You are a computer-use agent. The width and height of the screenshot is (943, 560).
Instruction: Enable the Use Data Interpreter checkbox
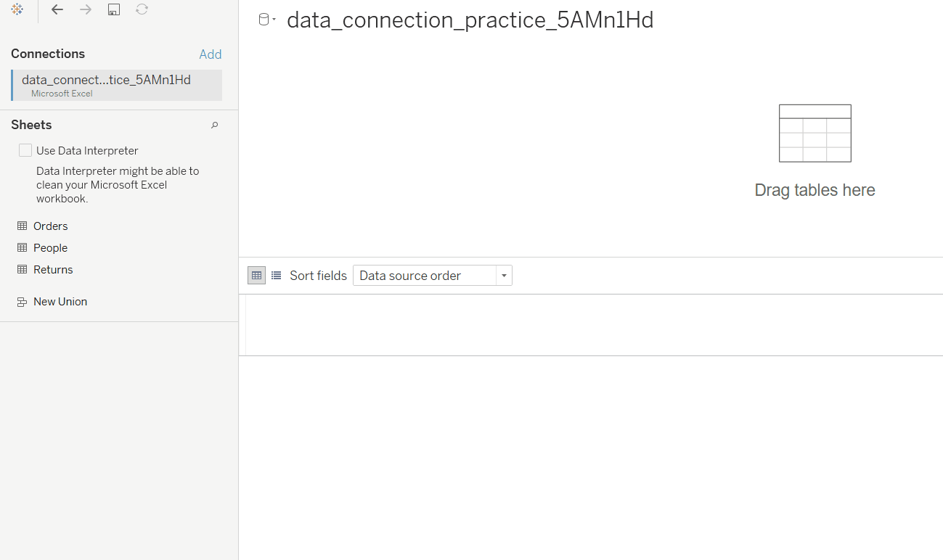(25, 149)
